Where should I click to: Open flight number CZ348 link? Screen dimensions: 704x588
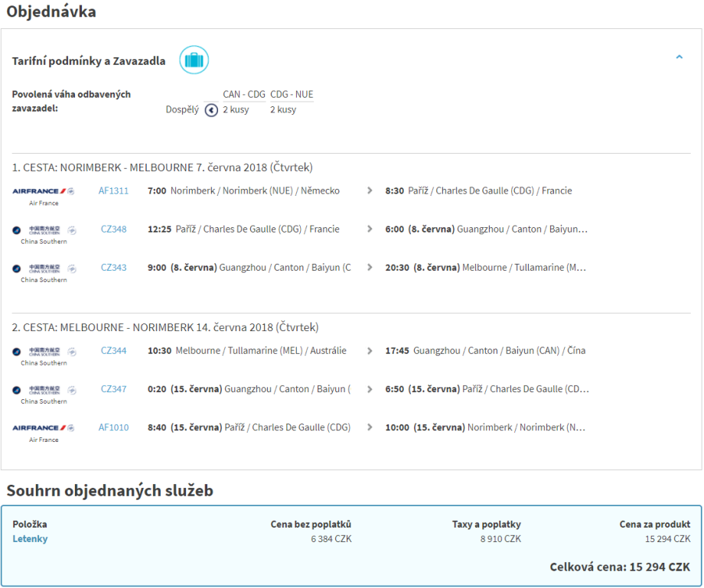point(113,229)
